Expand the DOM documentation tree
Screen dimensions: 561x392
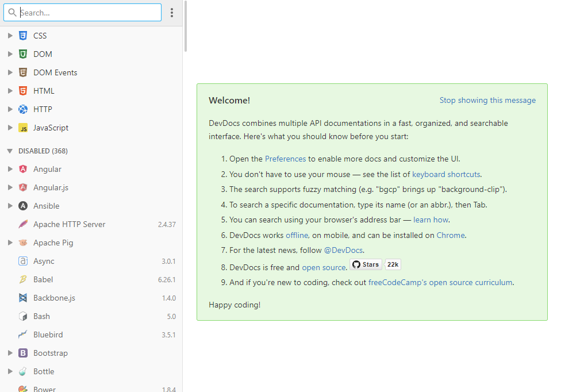[10, 54]
